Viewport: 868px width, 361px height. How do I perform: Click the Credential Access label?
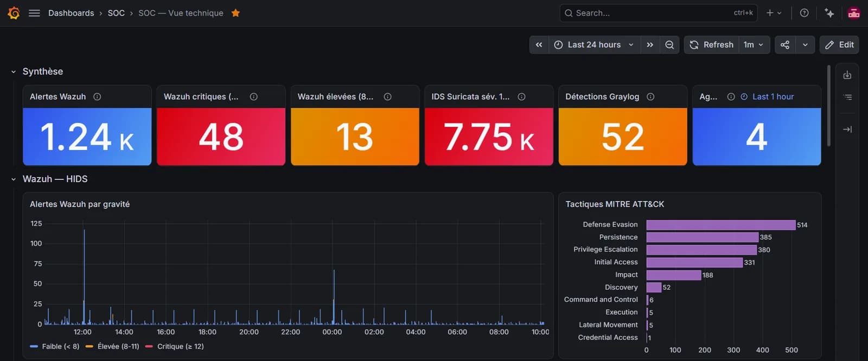pos(608,337)
